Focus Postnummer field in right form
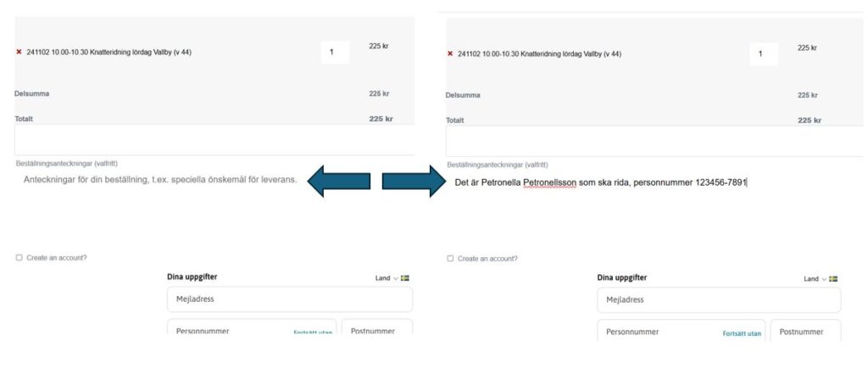The height and width of the screenshot is (374, 868). pos(805,332)
